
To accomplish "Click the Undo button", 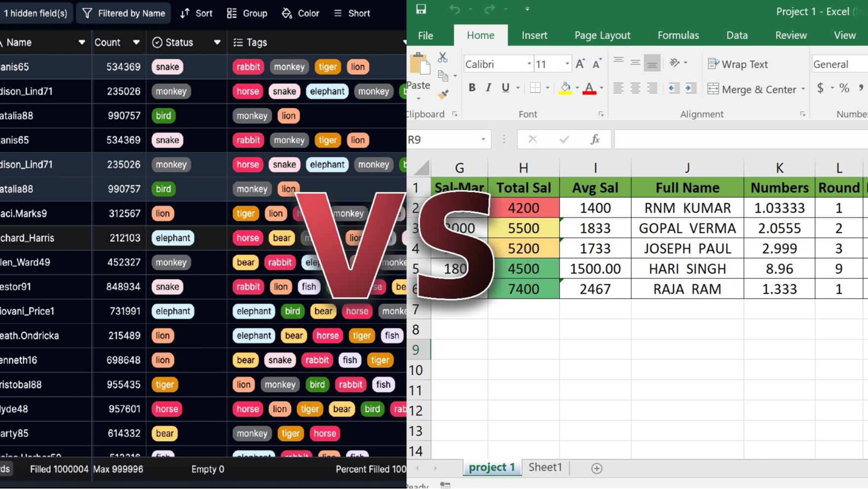I will click(x=454, y=8).
